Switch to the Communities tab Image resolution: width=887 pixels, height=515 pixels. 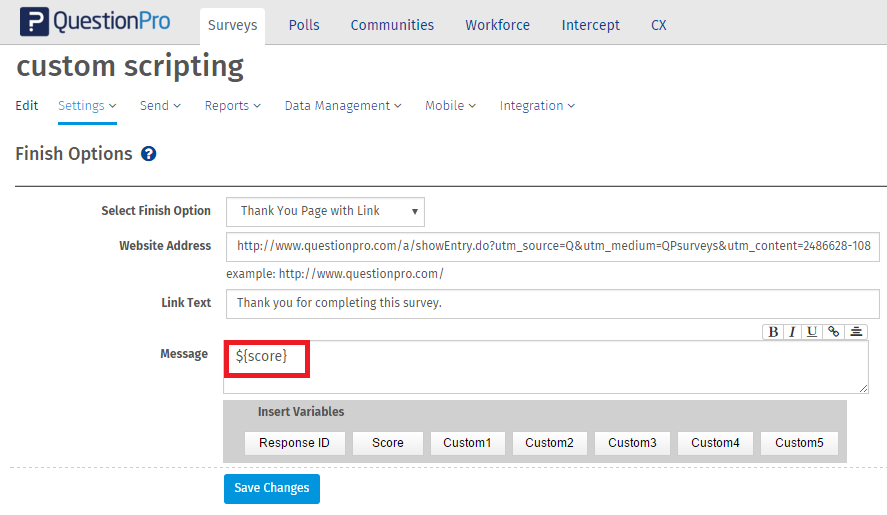(x=392, y=25)
